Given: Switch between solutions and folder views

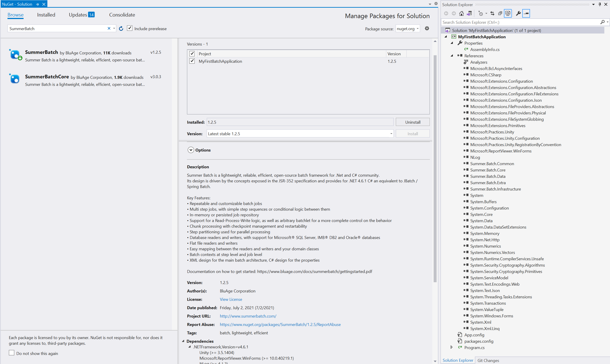Looking at the screenshot, I should pos(469,14).
